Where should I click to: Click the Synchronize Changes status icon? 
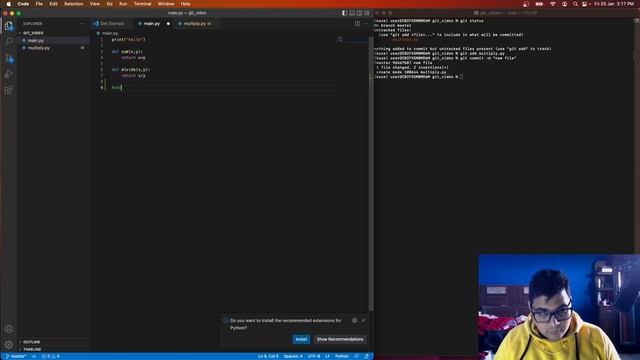tap(34, 356)
